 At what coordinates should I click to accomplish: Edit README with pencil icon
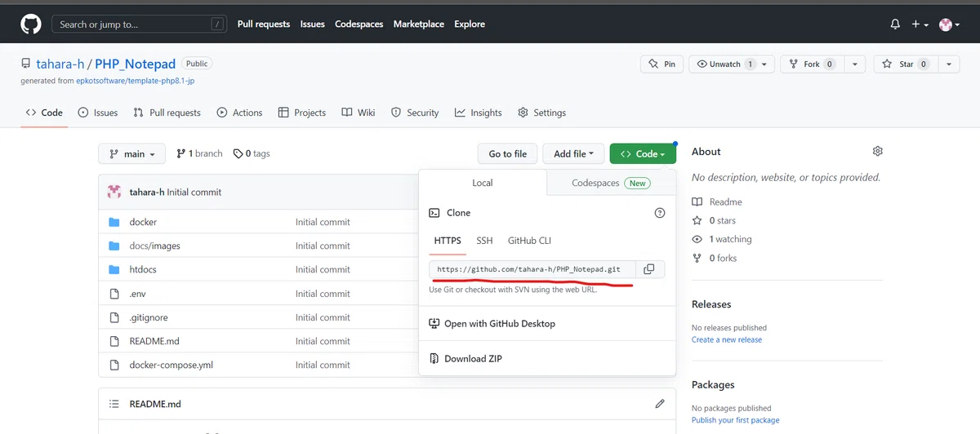pyautogui.click(x=660, y=404)
